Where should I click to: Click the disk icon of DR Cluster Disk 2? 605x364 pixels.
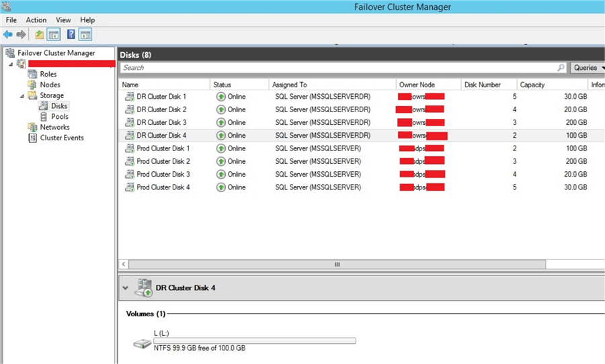click(129, 109)
